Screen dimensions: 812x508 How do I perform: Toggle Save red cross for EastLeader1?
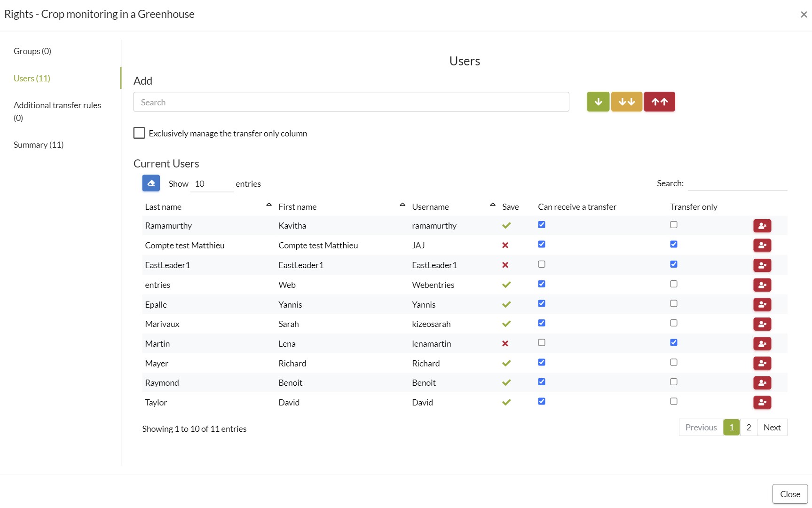coord(505,265)
